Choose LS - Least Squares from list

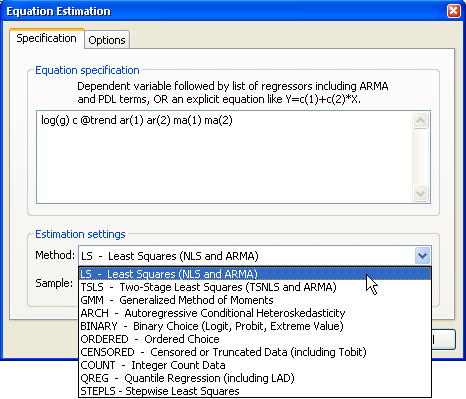coord(255,274)
